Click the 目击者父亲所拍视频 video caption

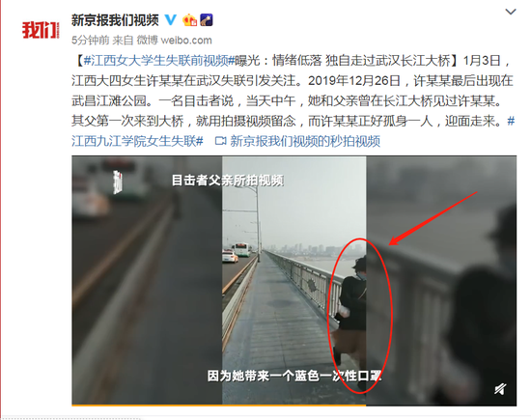228,181
